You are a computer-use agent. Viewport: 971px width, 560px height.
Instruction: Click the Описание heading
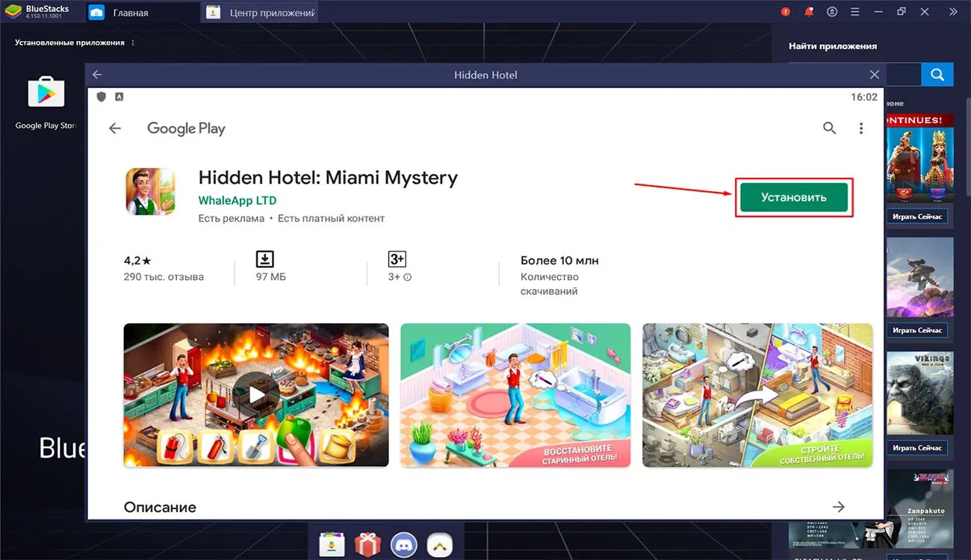160,507
